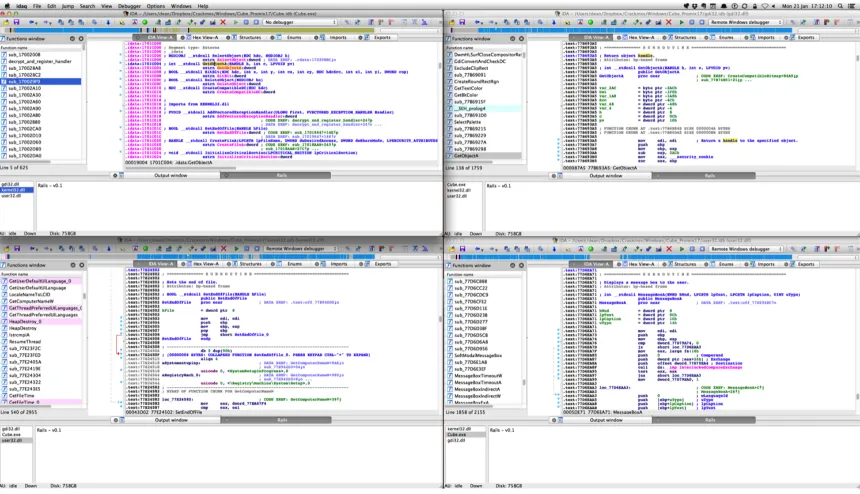
Task: Start process play icon in Cube.exe window
Action: [x=236, y=22]
